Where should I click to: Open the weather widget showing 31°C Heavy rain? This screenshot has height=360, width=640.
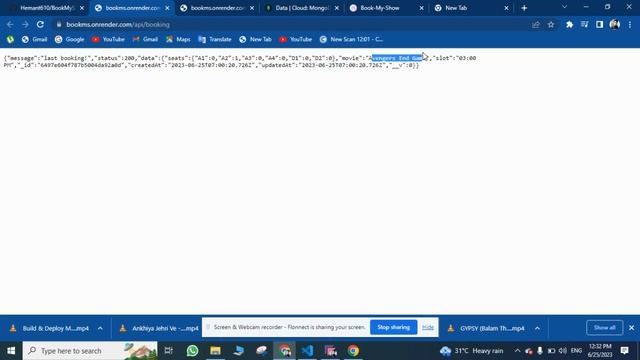[472, 351]
